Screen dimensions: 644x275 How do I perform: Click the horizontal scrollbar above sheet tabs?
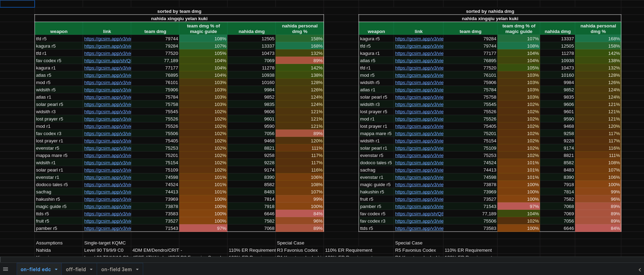point(322,259)
